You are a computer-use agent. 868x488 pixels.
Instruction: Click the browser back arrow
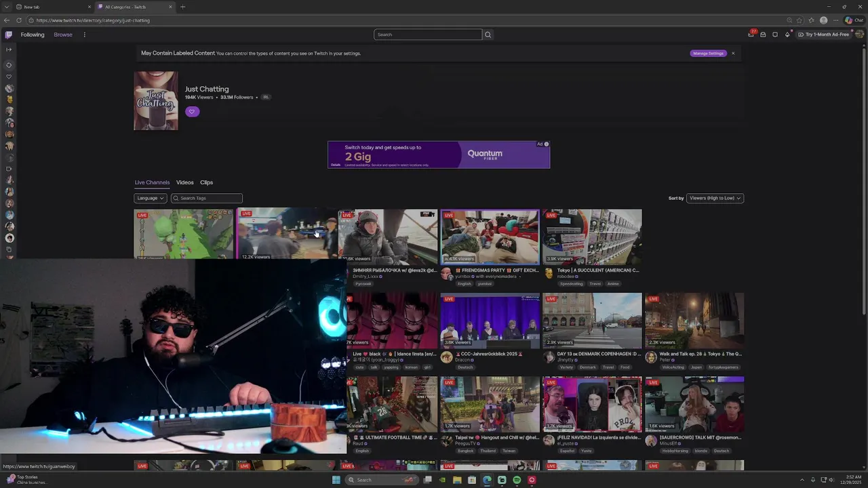point(7,20)
